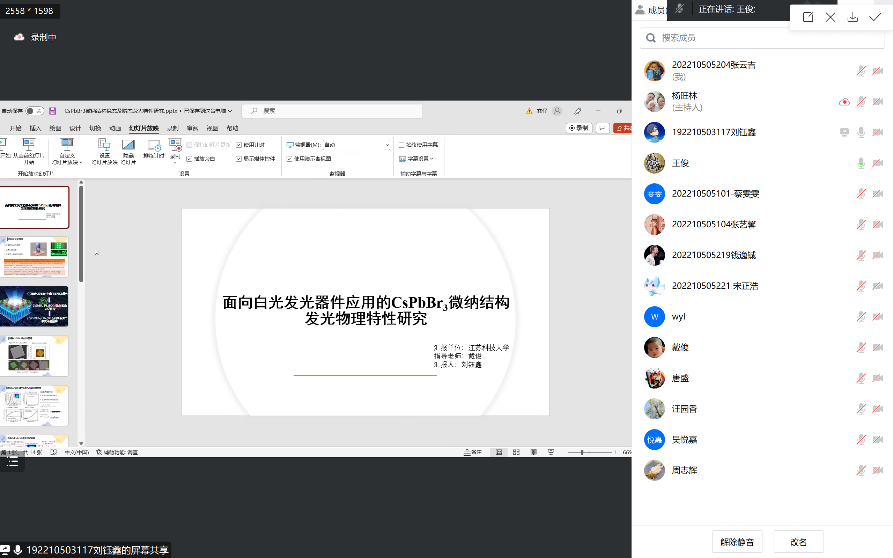Click the purple save icon in PowerPoint title bar
The width and height of the screenshot is (893, 558).
click(53, 111)
